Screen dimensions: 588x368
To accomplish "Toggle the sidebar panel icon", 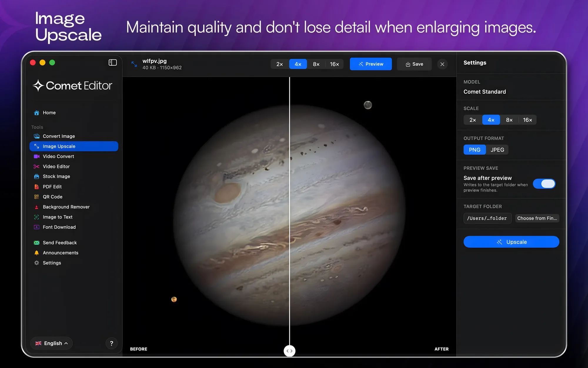I will (113, 62).
